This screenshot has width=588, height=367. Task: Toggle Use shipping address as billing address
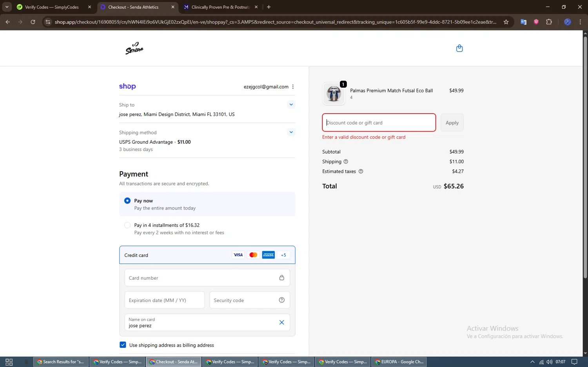click(x=123, y=345)
